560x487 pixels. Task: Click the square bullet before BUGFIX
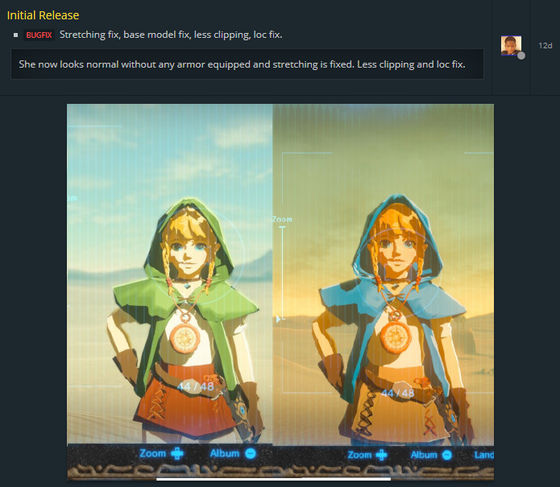tap(16, 35)
